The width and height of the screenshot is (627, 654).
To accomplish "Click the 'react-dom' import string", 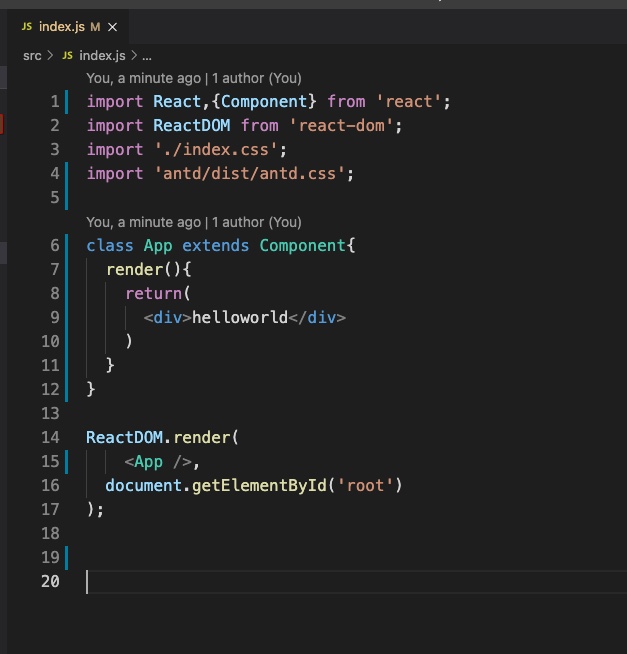I will 345,126.
